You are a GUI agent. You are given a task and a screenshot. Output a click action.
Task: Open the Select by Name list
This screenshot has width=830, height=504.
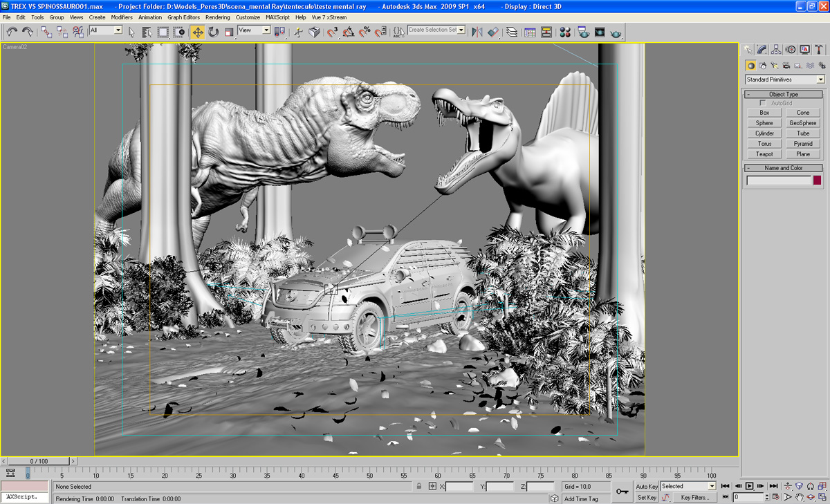point(147,32)
